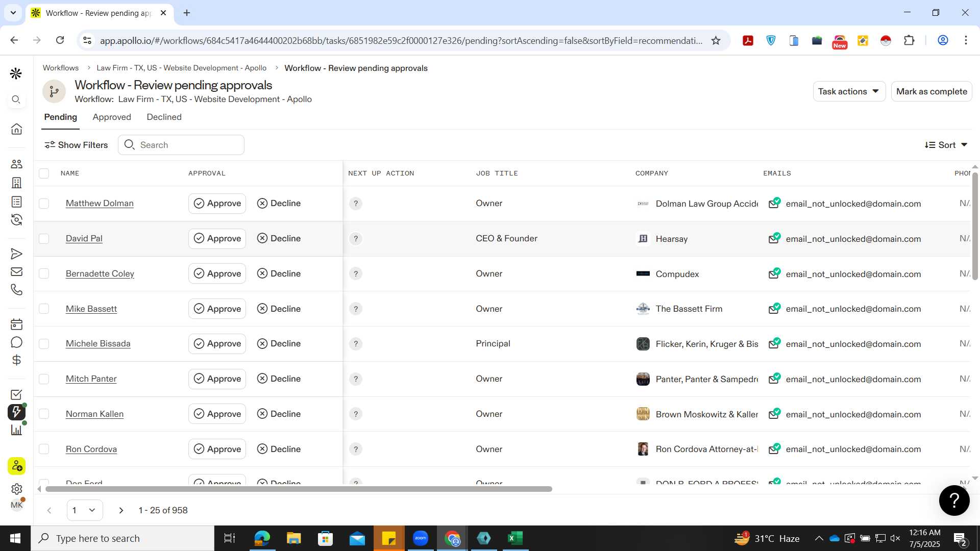Screen dimensions: 980x551
Task: Open Tasks checkbox icon in sidebar
Action: point(16,394)
